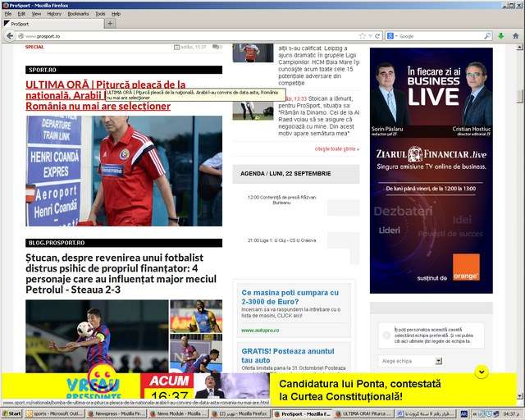Open the ULTIMA ORĂ Pițurcă headline link
Viewport: 525px width, 420px height.
(105, 84)
